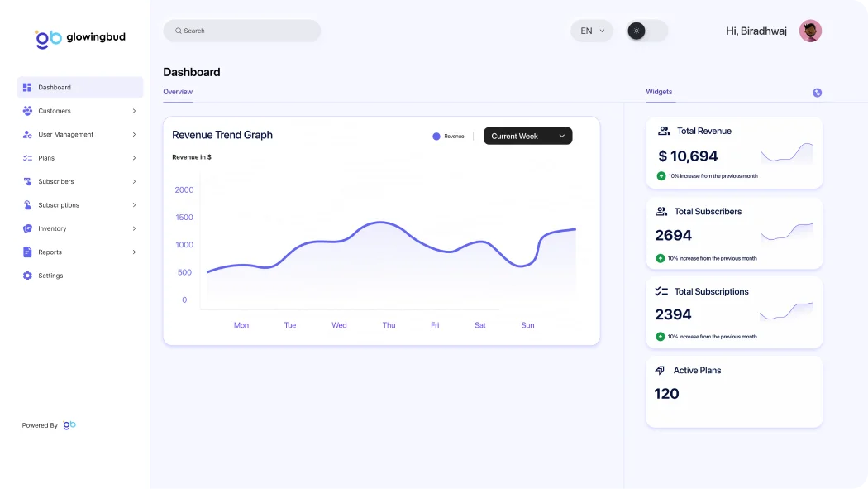868x489 pixels.
Task: Click the Dashboard grid icon in sidebar
Action: coord(27,87)
